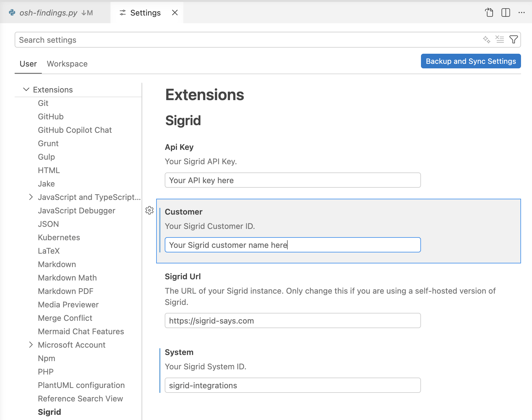The image size is (532, 420).
Task: Click Backup and Sync Settings button
Action: pos(471,61)
